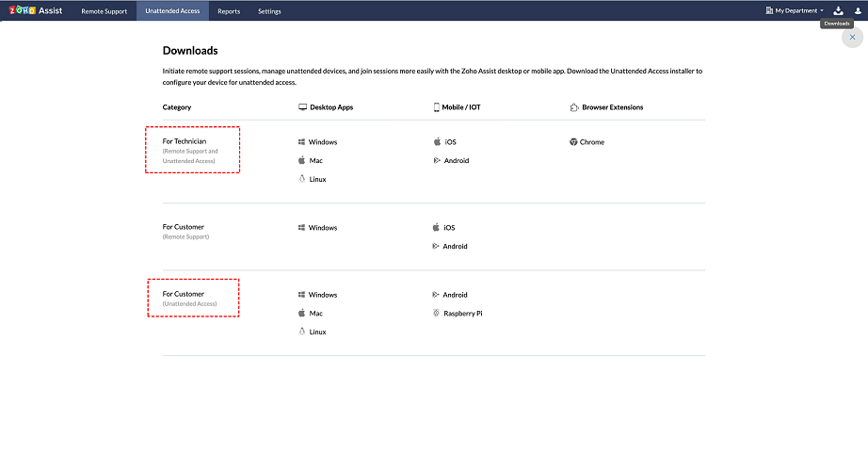868x454 pixels.
Task: Open the Reports tab
Action: (x=229, y=11)
